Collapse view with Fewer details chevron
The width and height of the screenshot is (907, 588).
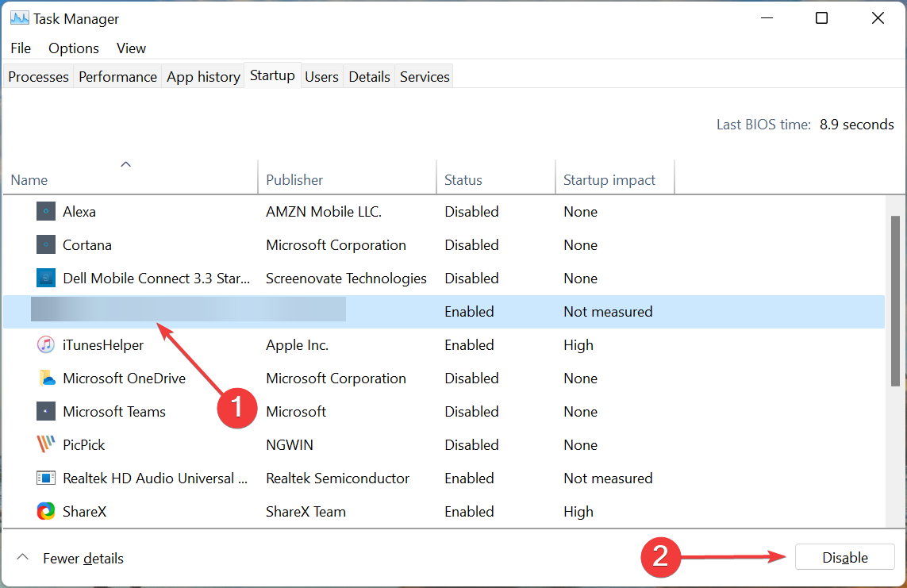click(22, 558)
